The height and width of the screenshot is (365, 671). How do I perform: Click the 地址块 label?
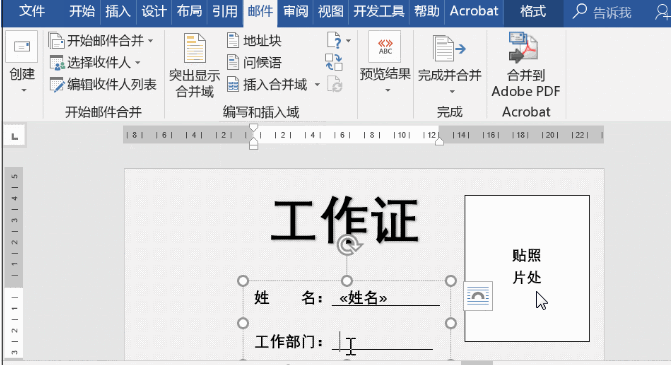262,41
